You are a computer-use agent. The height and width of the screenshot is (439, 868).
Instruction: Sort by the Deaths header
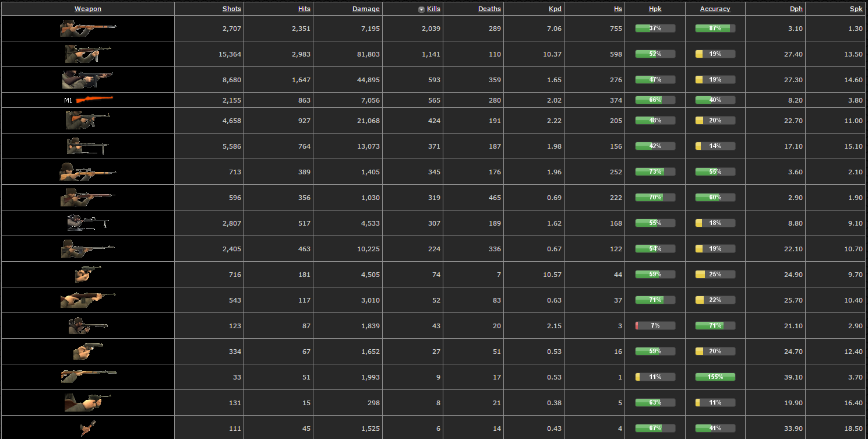[489, 9]
